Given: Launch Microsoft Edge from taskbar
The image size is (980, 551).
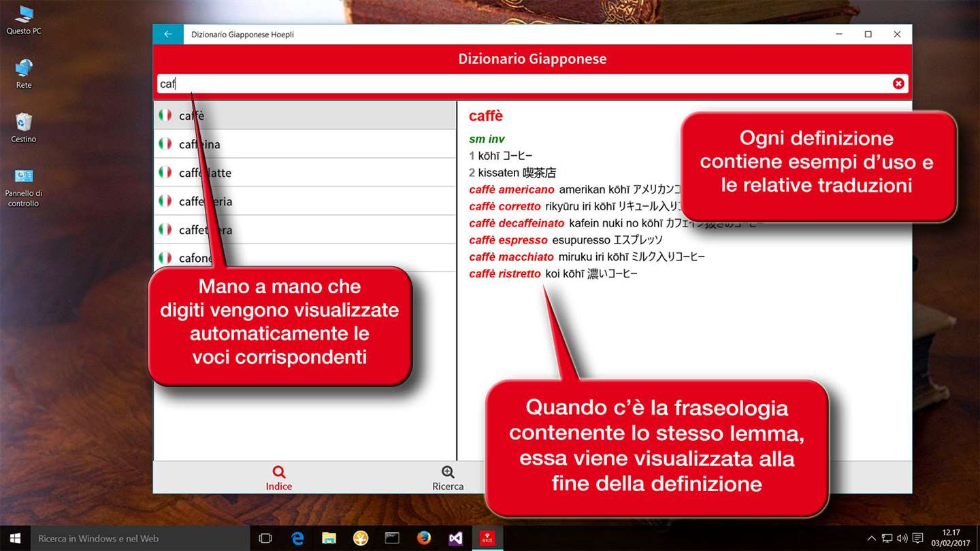Looking at the screenshot, I should click(x=297, y=538).
